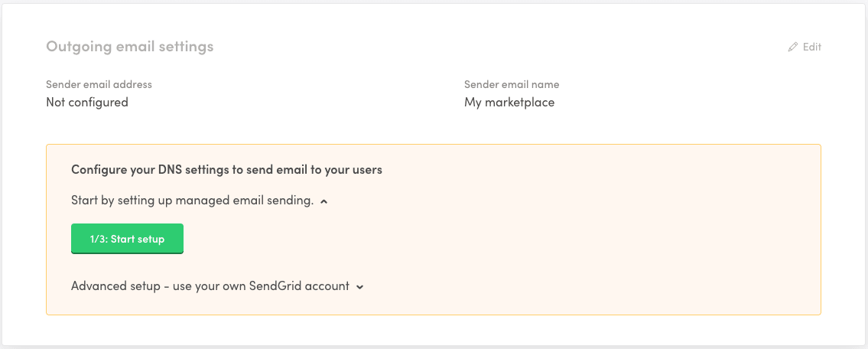The image size is (868, 349).
Task: Click the 'to send email to your users' text
Action: coord(309,170)
